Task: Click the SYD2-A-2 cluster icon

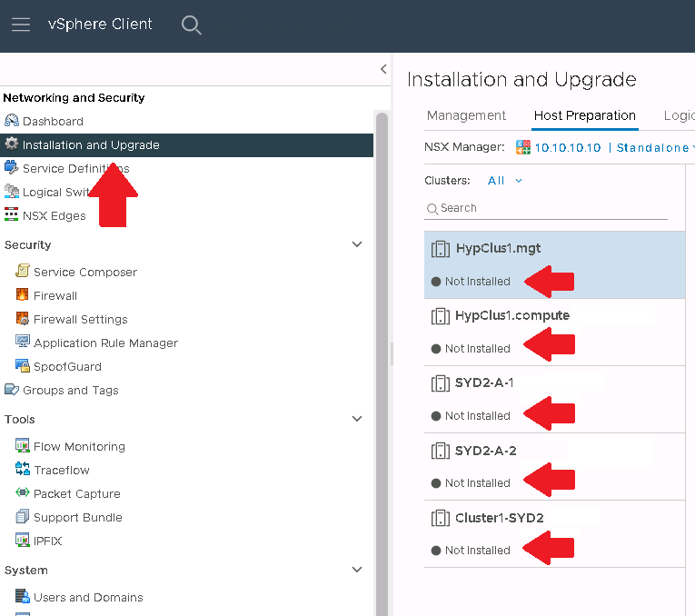Action: click(x=440, y=451)
